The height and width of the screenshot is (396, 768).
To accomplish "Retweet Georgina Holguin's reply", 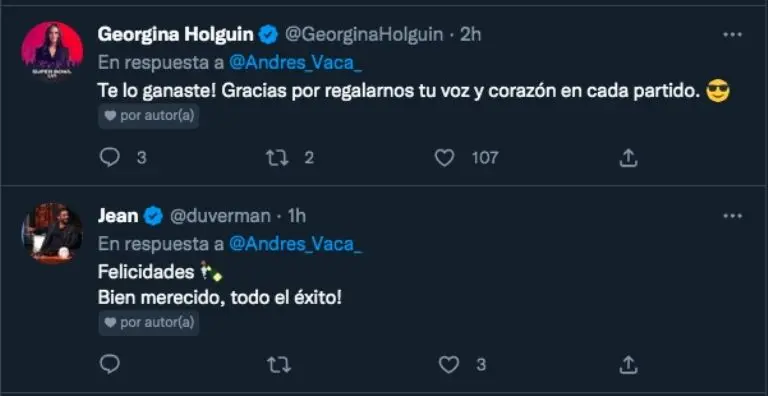I will pos(278,158).
